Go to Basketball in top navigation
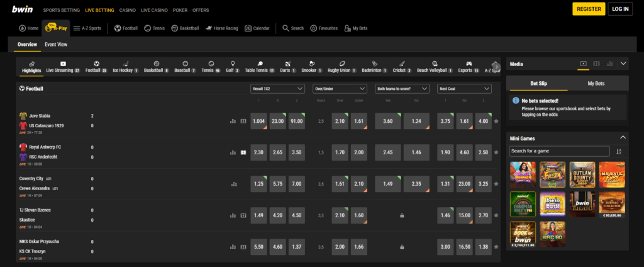This screenshot has width=644, height=267. (x=185, y=28)
